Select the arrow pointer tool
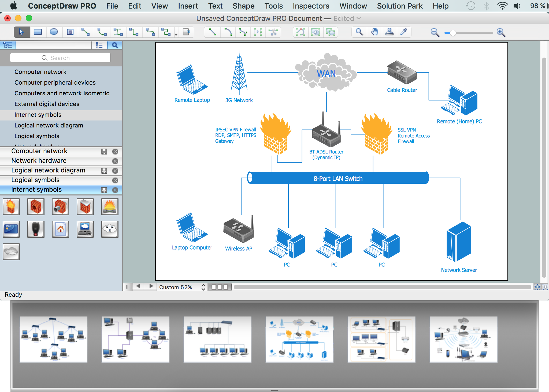 [x=21, y=32]
